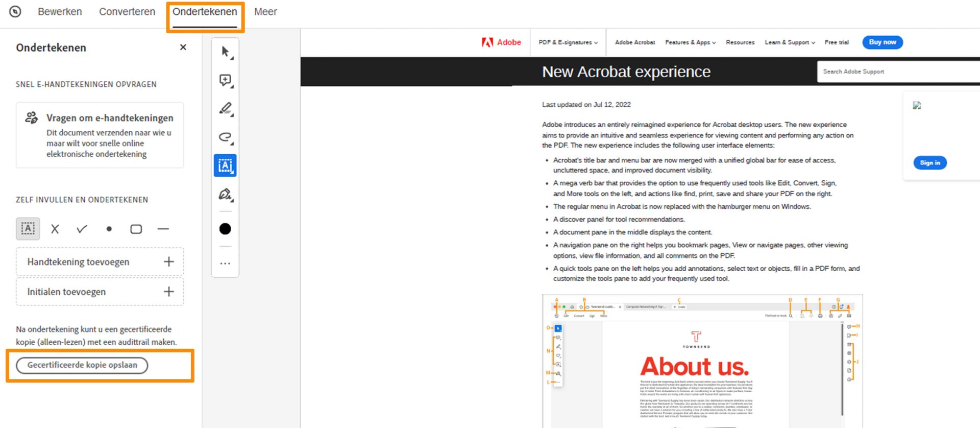Click the Vragen om e-handtekeningen people icon

point(31,118)
